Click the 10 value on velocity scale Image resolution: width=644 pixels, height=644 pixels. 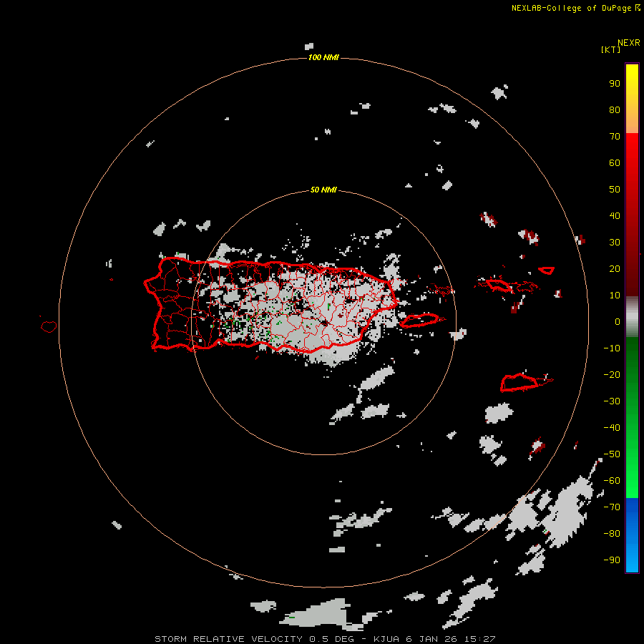coord(615,296)
